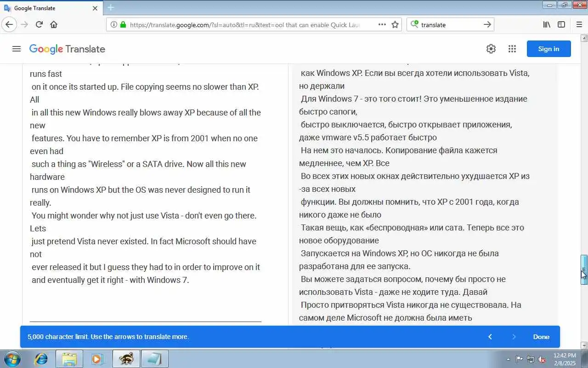Switch to the notepad-like app on taskbar
588x368 pixels.
click(154, 359)
